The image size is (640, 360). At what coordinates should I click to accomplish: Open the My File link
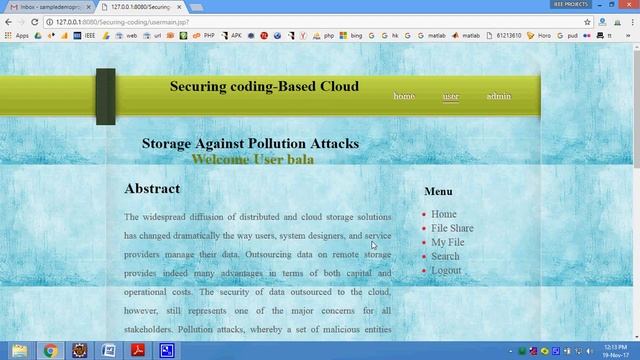click(x=448, y=242)
